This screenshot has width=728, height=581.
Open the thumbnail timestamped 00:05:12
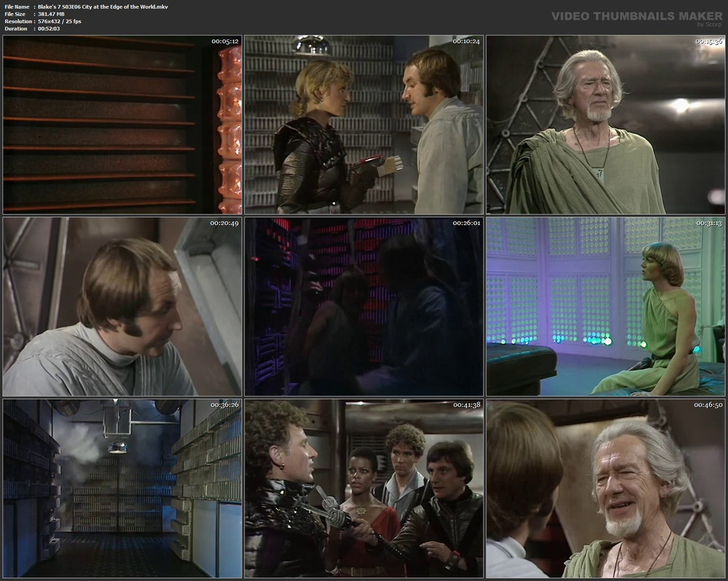[123, 124]
